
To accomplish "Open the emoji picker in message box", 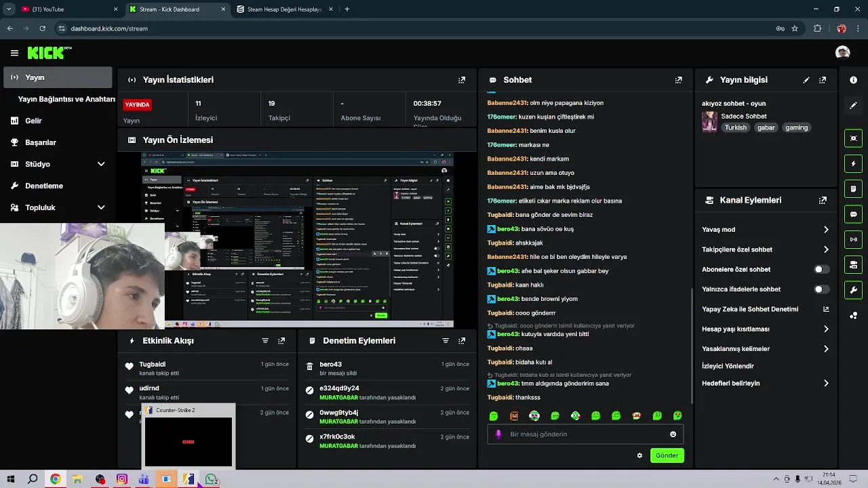I will (673, 434).
